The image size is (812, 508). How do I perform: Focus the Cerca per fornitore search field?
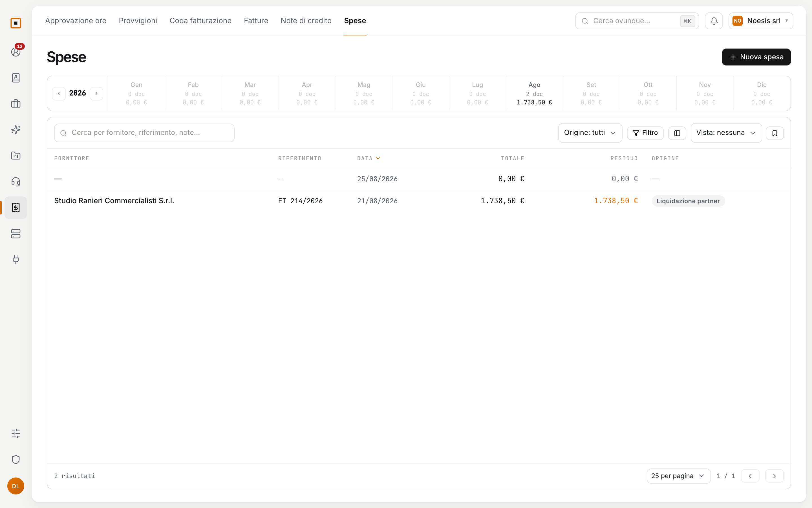click(144, 133)
